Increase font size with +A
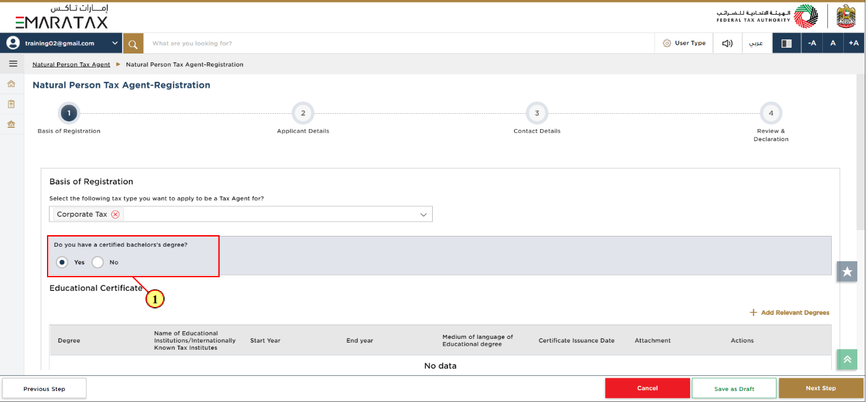The image size is (868, 405). coord(853,43)
